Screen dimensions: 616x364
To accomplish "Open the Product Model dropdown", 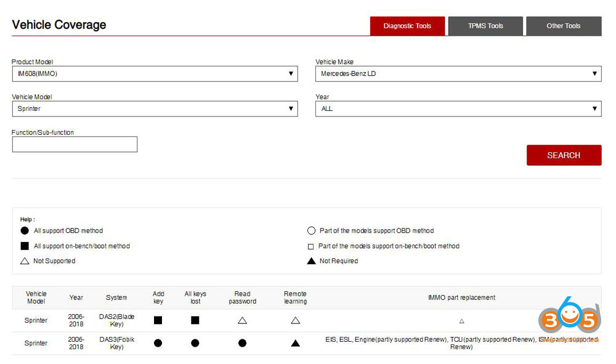I will tap(154, 74).
